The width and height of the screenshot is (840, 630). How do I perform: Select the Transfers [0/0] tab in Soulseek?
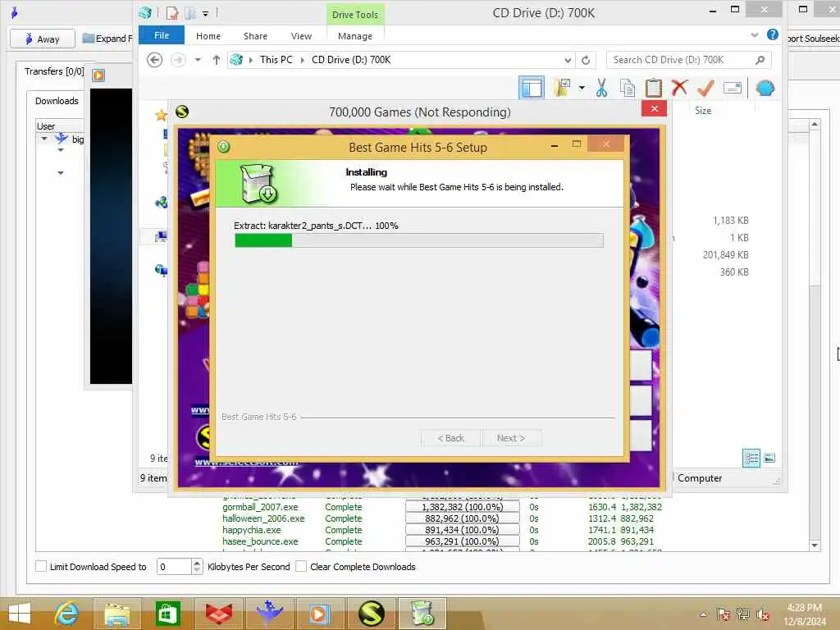[x=54, y=71]
